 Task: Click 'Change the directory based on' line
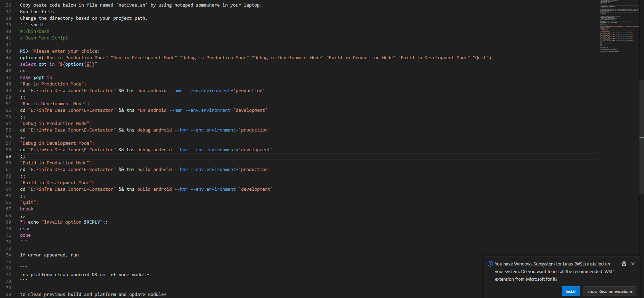84,18
